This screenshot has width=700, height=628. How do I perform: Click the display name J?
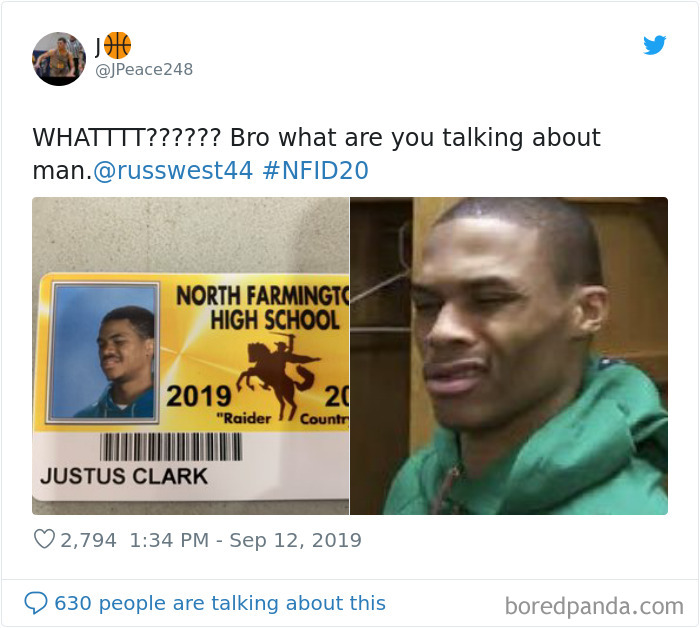click(x=98, y=46)
